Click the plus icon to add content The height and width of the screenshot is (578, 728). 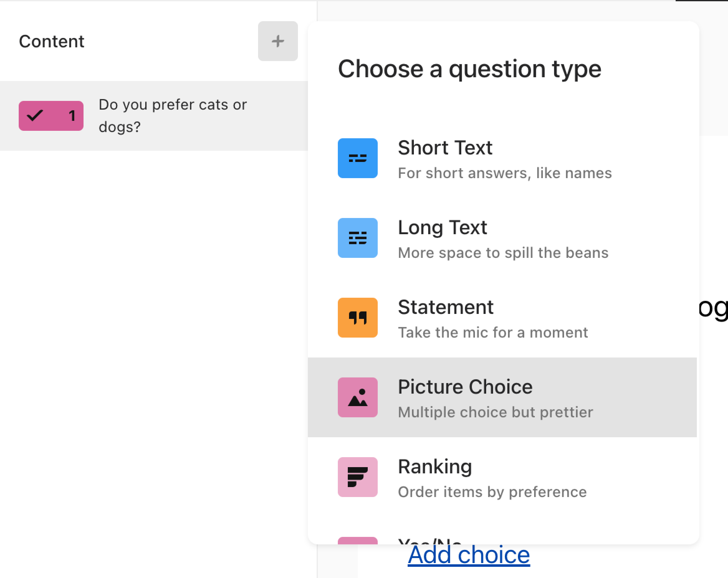coord(278,41)
